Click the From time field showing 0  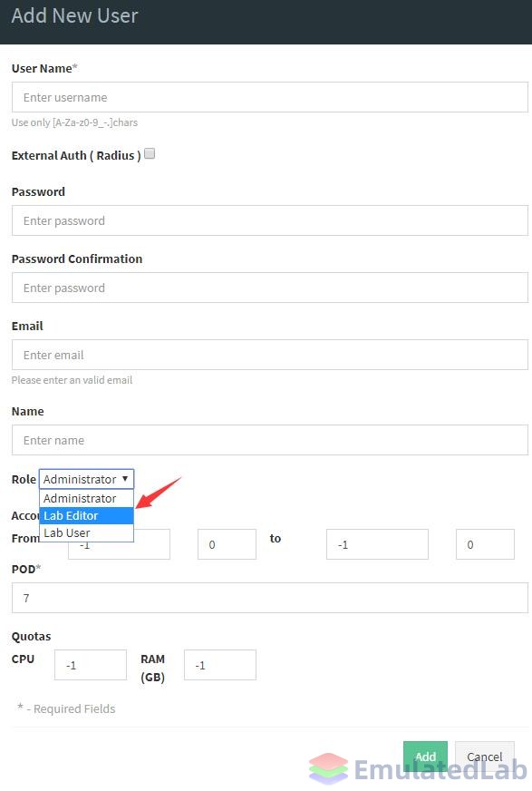[x=227, y=544]
